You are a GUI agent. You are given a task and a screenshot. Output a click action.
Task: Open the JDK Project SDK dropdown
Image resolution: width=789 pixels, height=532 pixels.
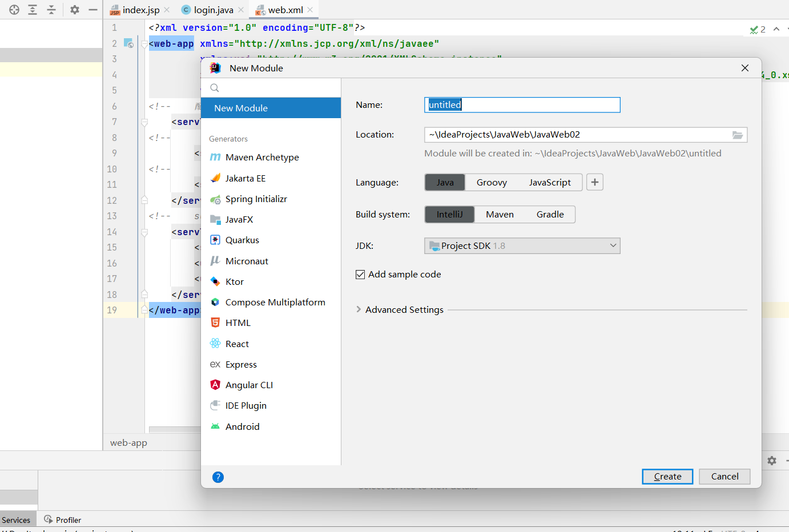point(522,245)
